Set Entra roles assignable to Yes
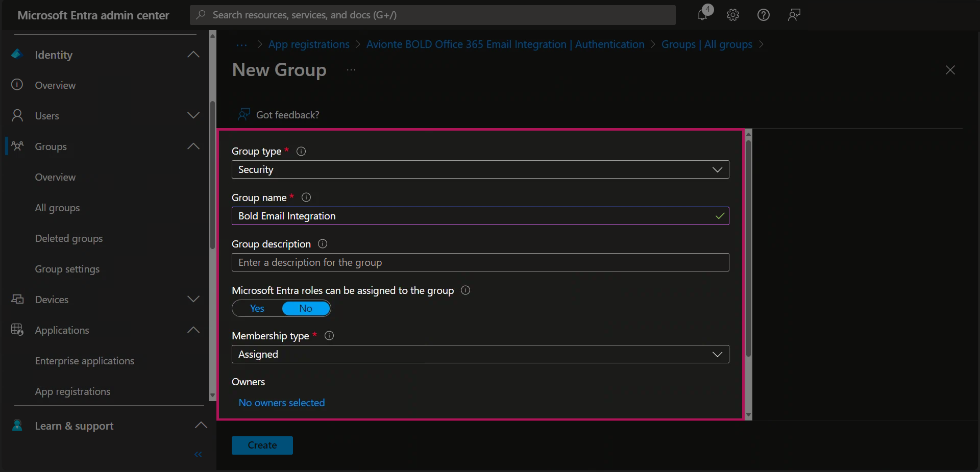This screenshot has width=980, height=472. pos(257,308)
